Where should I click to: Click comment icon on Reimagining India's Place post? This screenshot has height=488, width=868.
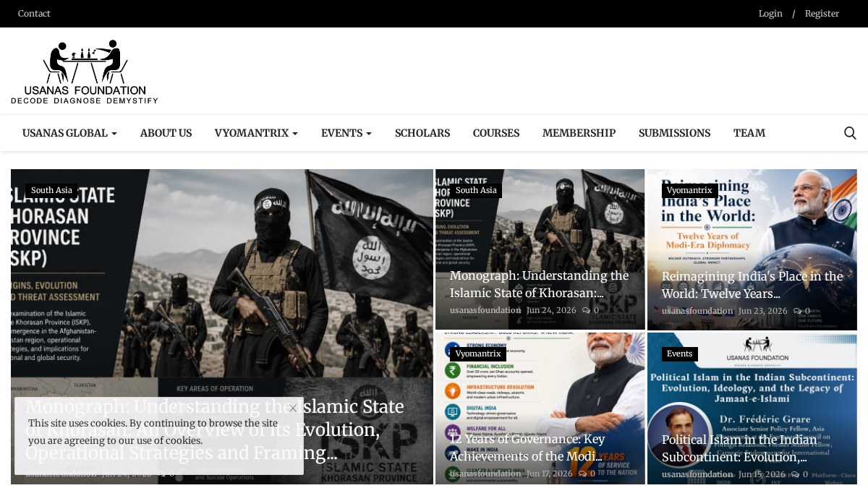[797, 312]
